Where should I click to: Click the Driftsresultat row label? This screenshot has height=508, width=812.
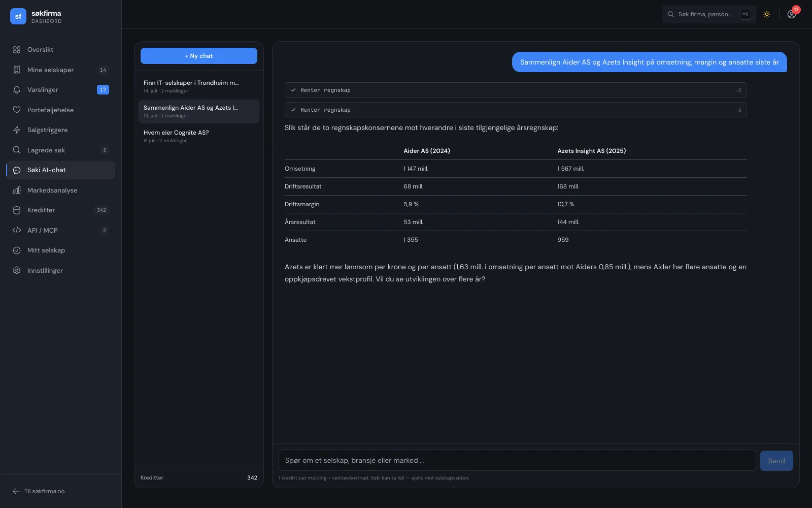click(x=303, y=186)
